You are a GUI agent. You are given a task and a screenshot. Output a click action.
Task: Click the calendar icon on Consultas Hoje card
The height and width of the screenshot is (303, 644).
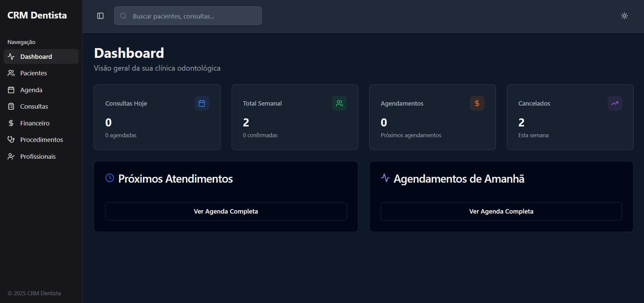(201, 103)
